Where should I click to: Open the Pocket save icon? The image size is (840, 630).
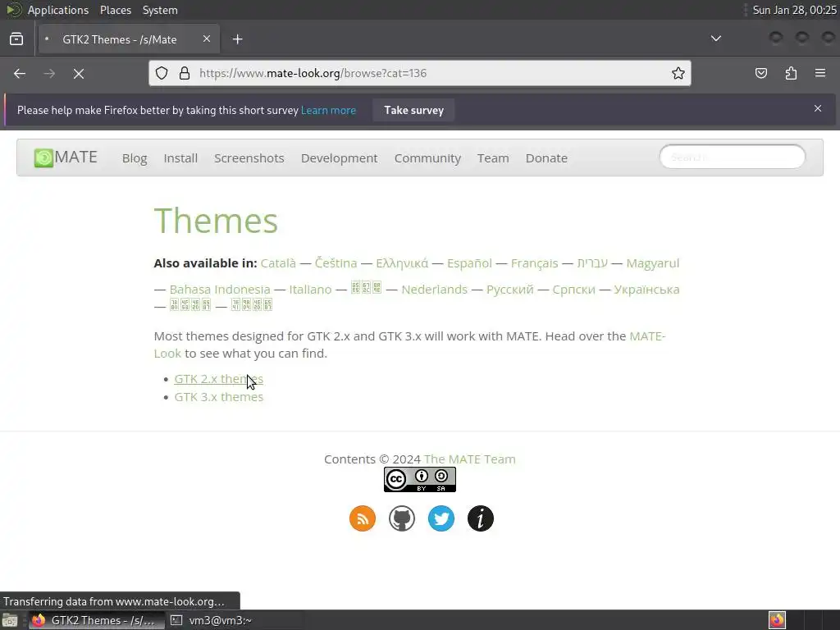[760, 73]
